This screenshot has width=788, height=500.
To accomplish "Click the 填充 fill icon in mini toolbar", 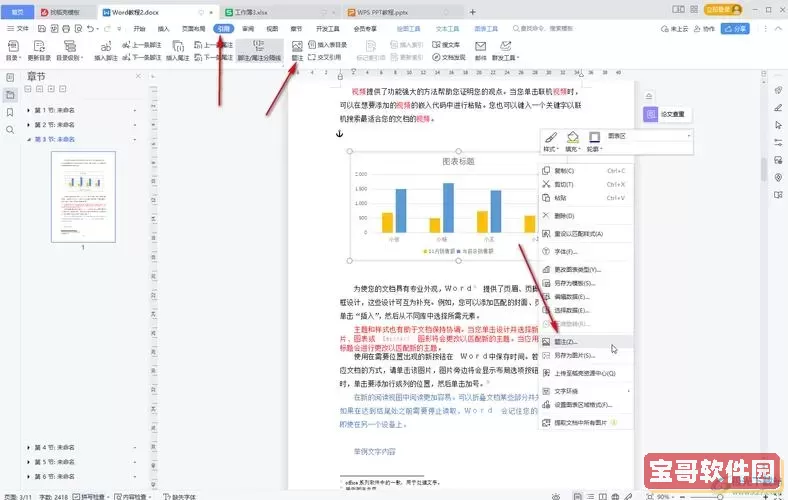I will coord(572,141).
